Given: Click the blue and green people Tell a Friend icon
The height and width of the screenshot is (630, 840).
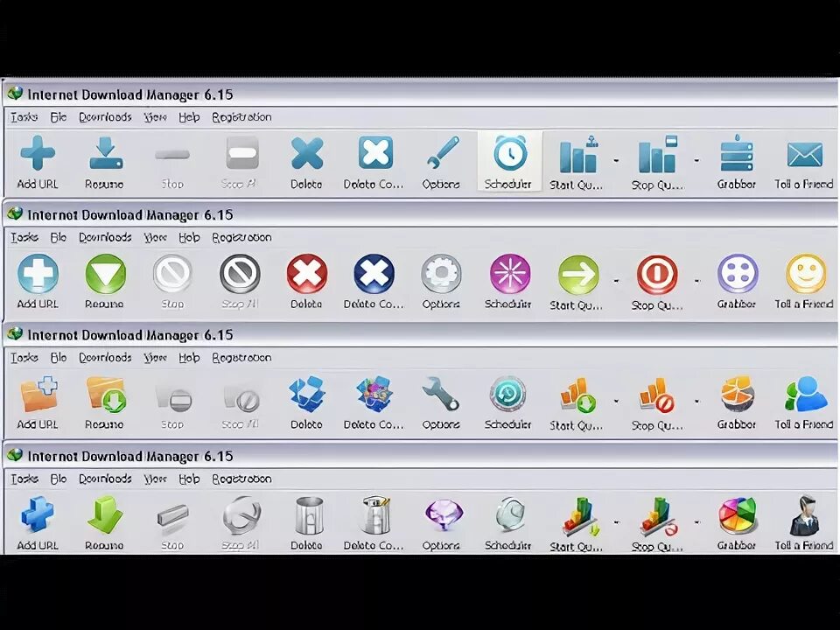Looking at the screenshot, I should 806,394.
